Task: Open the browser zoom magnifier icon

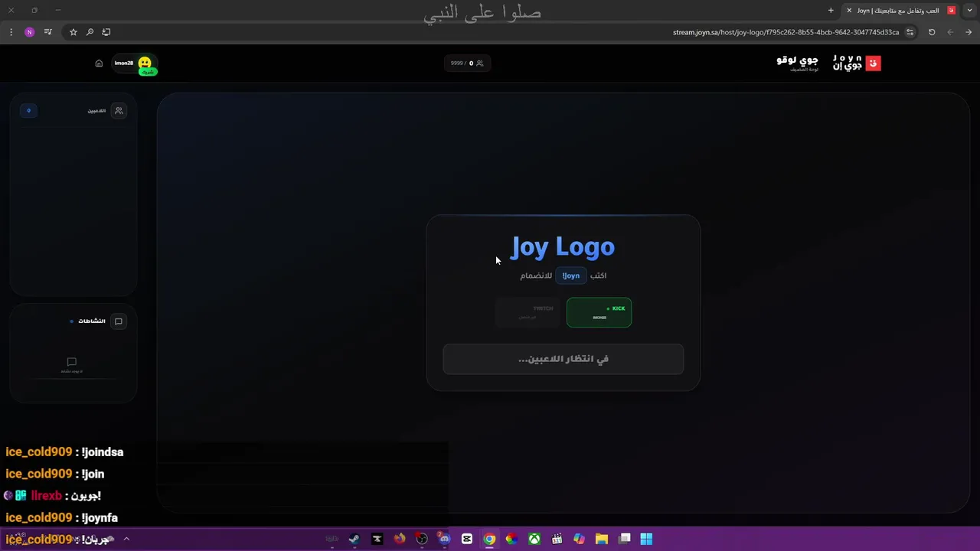Action: 90,32
